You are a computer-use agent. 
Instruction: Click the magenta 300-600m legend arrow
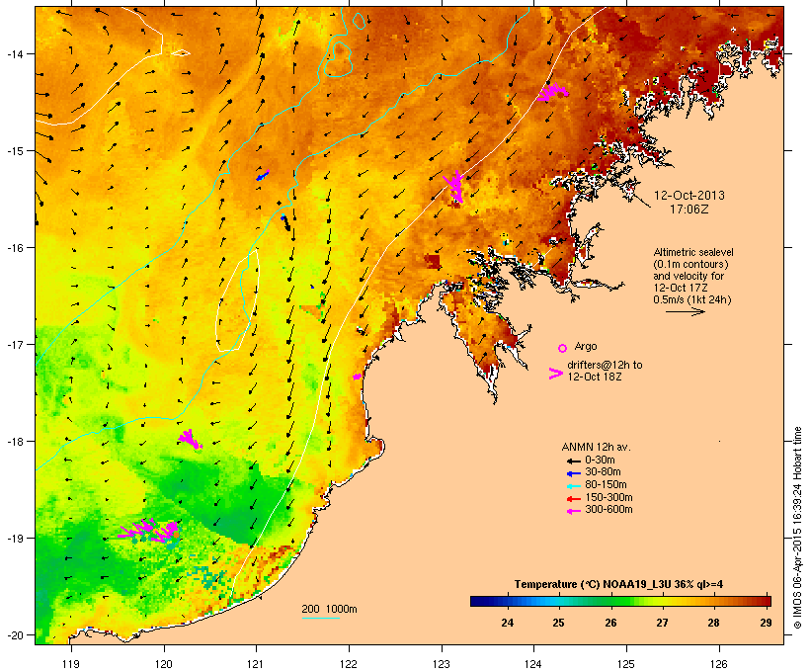[573, 511]
